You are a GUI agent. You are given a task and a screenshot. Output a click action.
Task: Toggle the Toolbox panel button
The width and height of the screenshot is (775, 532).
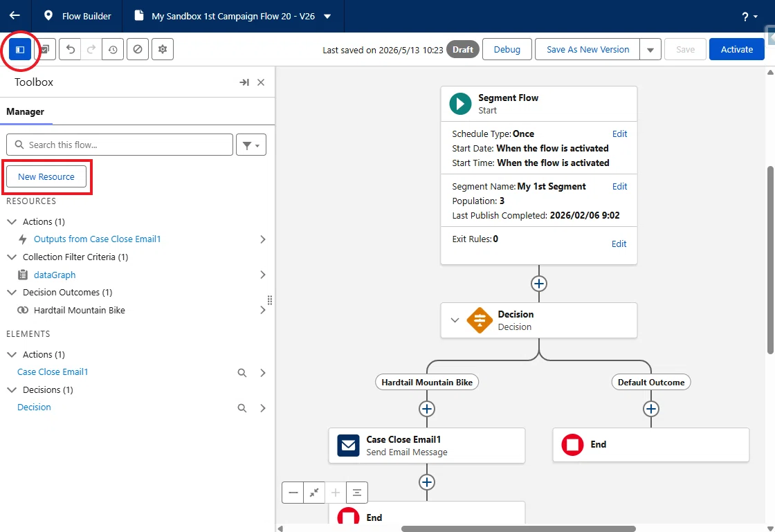tap(20, 49)
